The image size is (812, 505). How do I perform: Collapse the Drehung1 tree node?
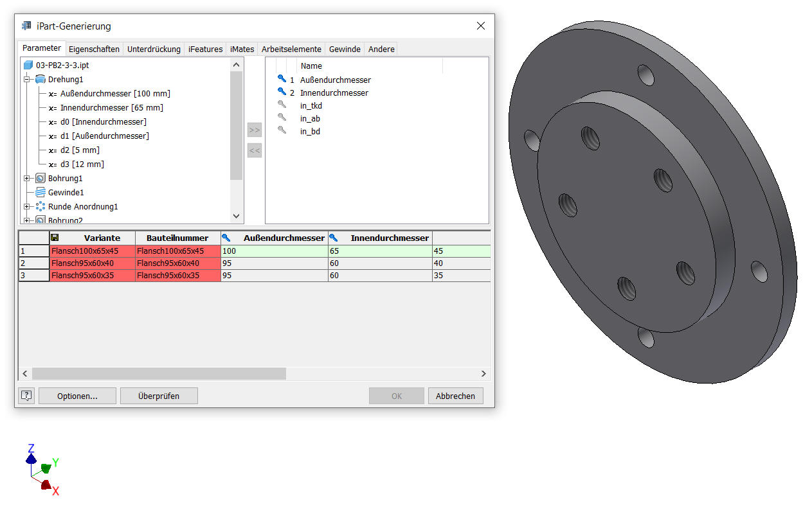[x=27, y=79]
